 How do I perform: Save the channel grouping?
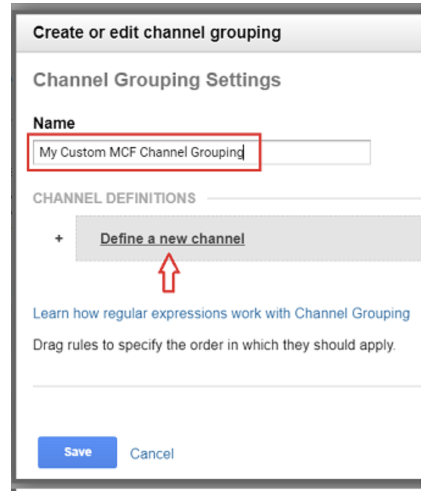pyautogui.click(x=77, y=452)
